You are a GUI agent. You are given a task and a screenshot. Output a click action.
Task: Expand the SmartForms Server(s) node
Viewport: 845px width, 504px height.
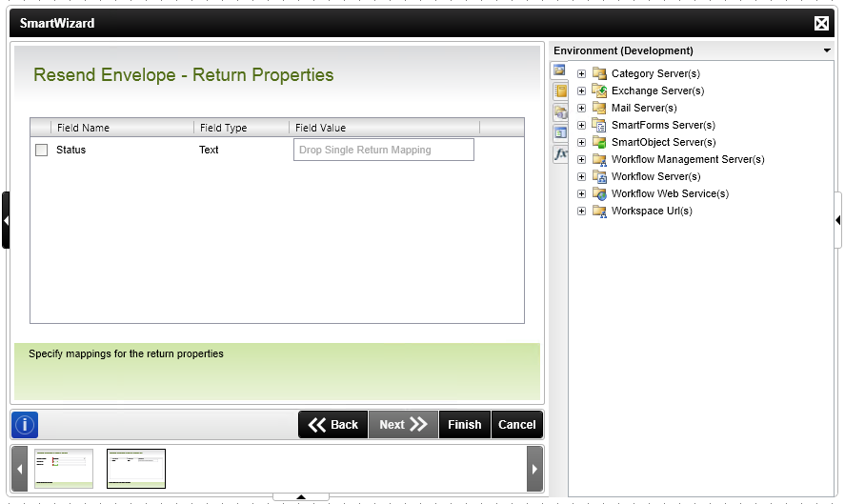(x=581, y=126)
